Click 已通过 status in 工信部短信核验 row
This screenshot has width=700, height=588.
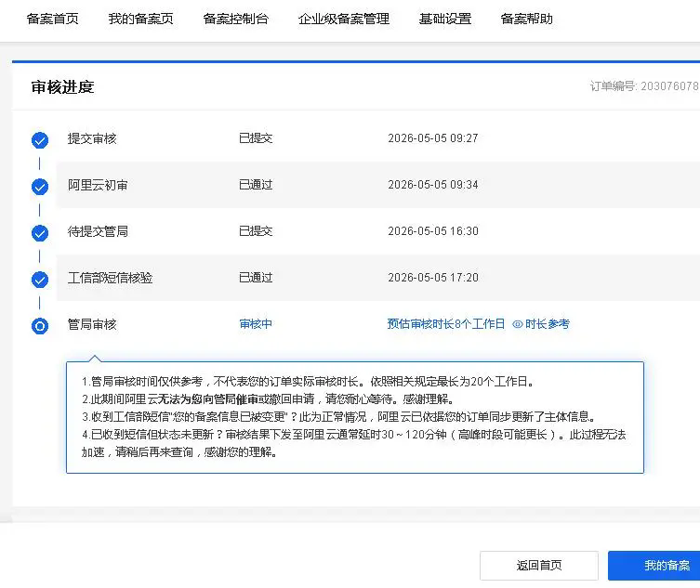pos(256,278)
